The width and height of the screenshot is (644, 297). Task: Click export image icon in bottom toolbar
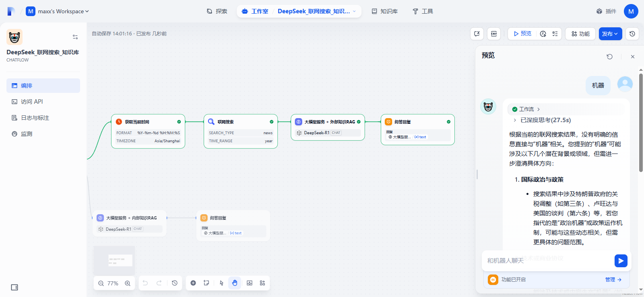point(250,283)
